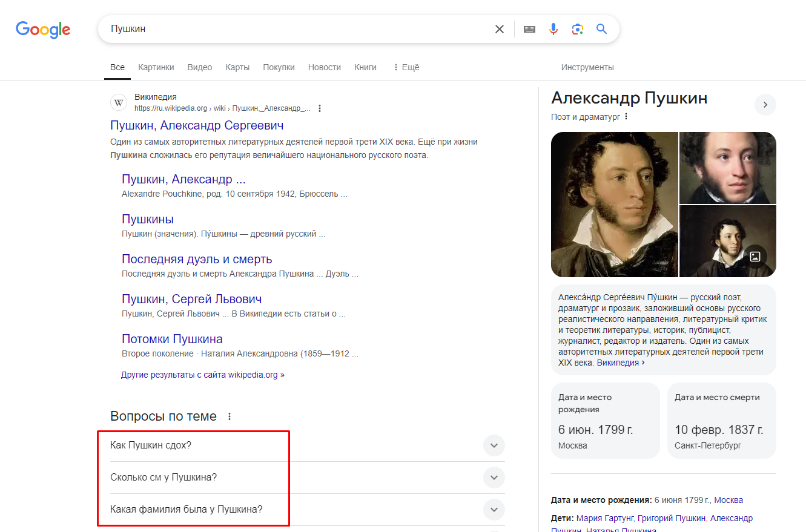The image size is (806, 532).
Task: Click the blue magnifier search icon
Action: pos(601,29)
